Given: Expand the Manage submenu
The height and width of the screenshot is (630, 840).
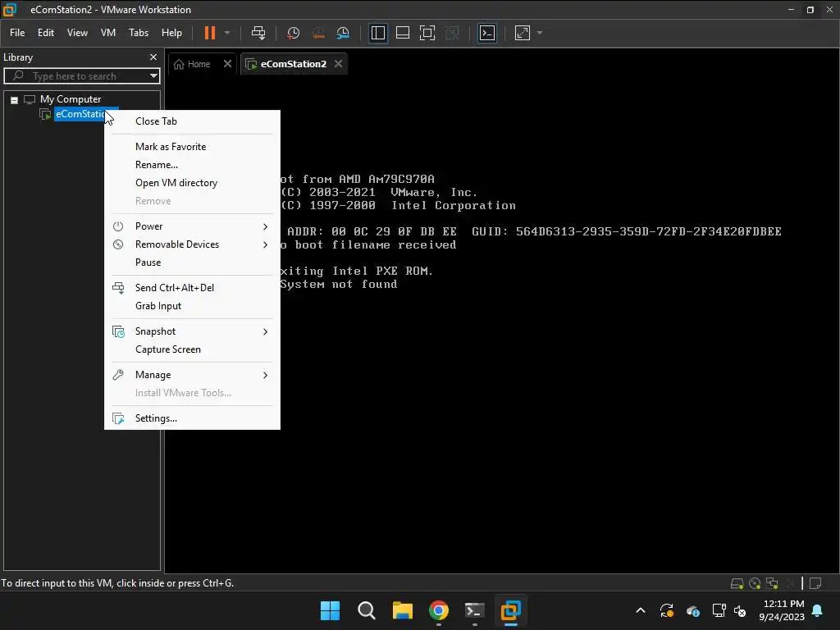Looking at the screenshot, I should (192, 375).
